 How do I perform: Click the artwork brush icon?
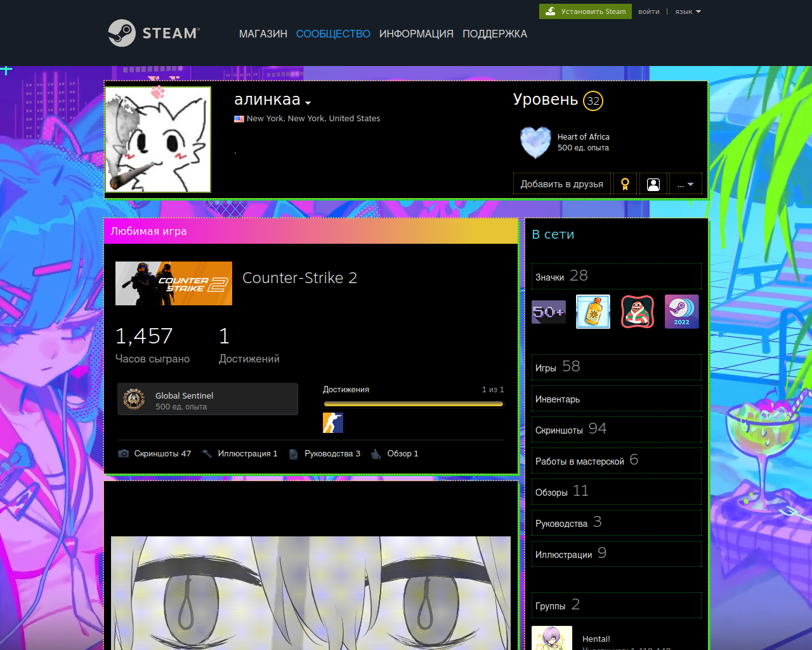click(x=207, y=453)
